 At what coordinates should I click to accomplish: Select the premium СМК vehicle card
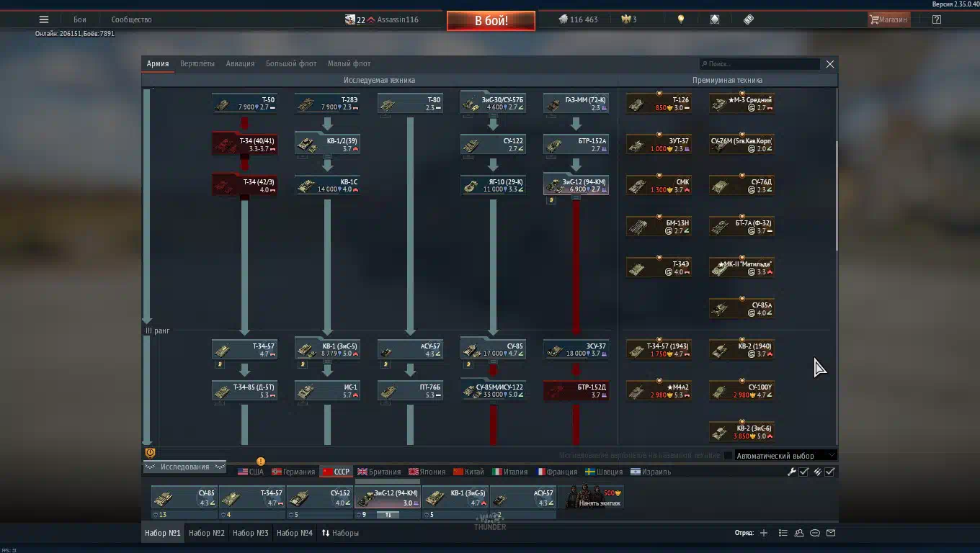(x=659, y=185)
